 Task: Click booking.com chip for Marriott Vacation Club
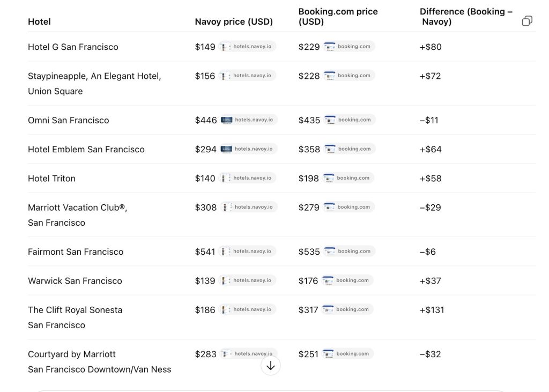click(x=349, y=207)
